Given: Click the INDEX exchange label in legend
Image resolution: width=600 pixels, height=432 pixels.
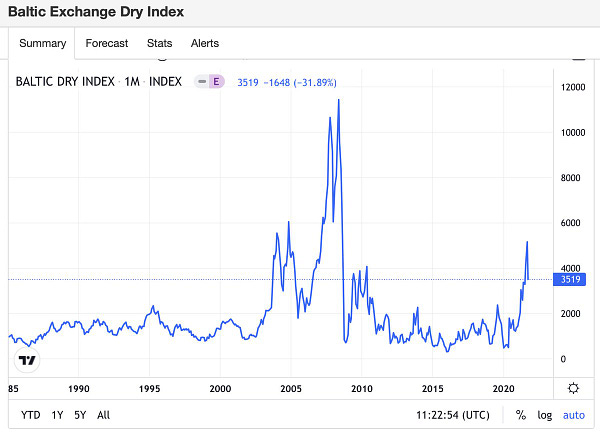Looking at the screenshot, I should 165,82.
